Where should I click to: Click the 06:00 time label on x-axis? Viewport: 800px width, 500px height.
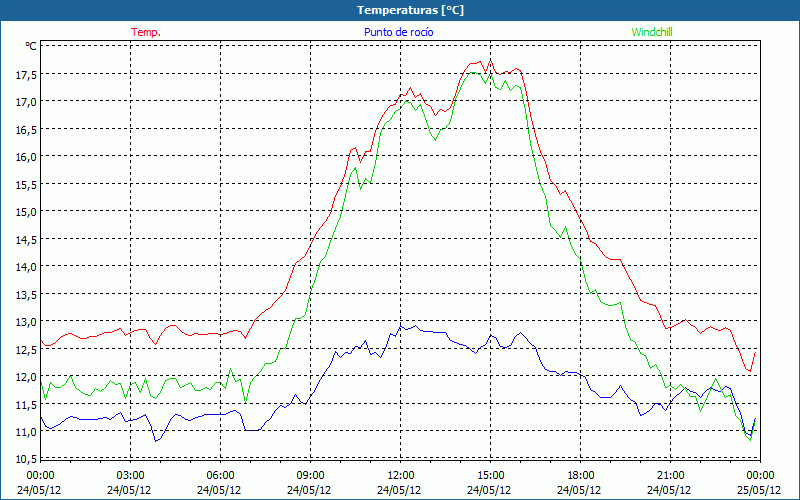pyautogui.click(x=220, y=476)
